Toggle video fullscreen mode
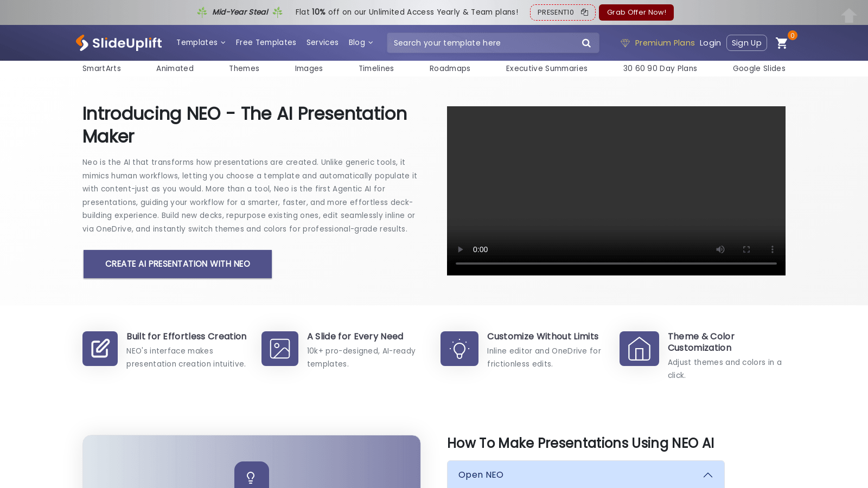This screenshot has width=868, height=488. [746, 249]
